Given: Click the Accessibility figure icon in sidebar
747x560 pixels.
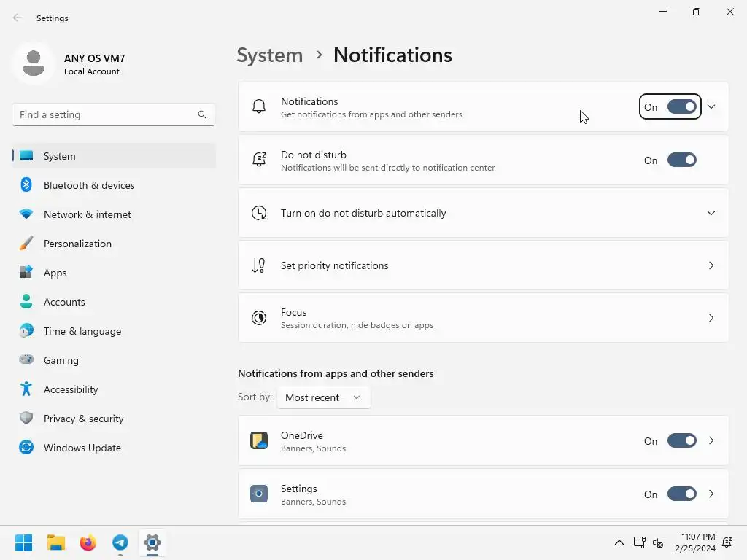Looking at the screenshot, I should (x=26, y=389).
